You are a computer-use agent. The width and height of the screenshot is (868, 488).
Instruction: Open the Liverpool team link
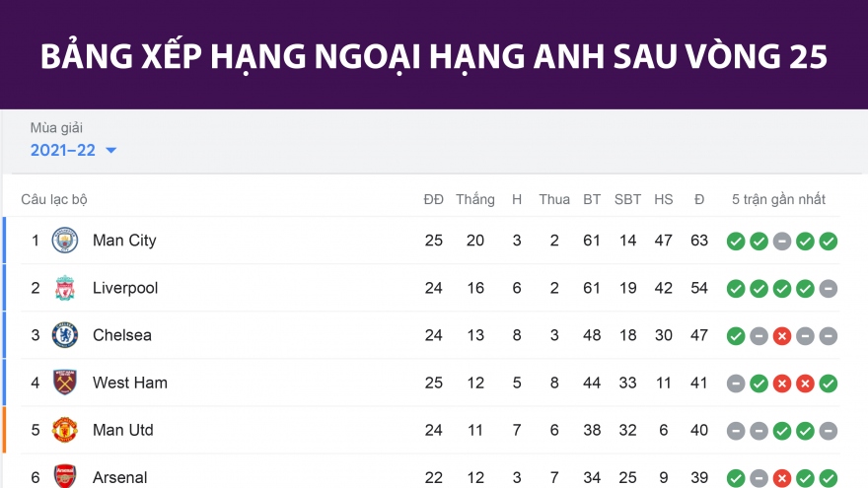pos(125,288)
